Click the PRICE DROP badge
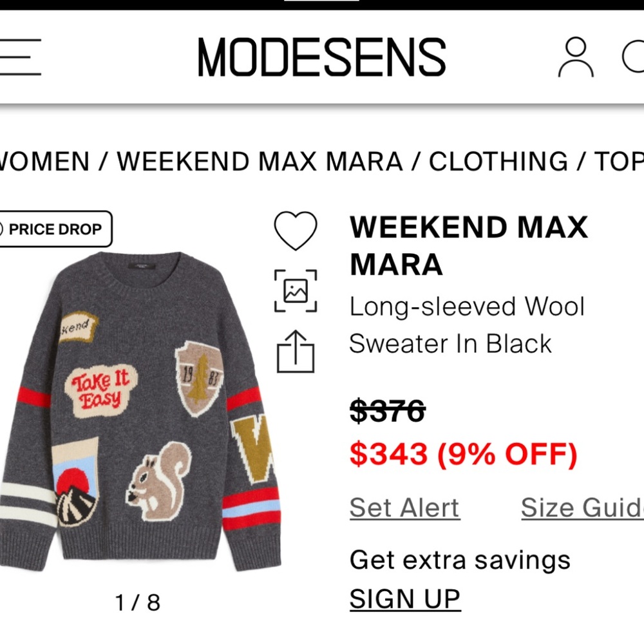644x644 pixels. tap(55, 229)
